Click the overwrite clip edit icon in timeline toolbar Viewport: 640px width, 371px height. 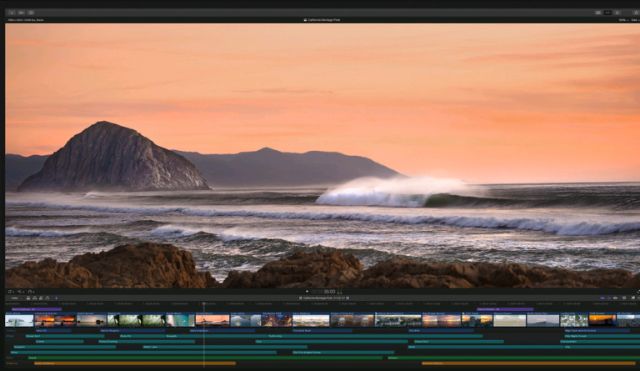pos(47,298)
